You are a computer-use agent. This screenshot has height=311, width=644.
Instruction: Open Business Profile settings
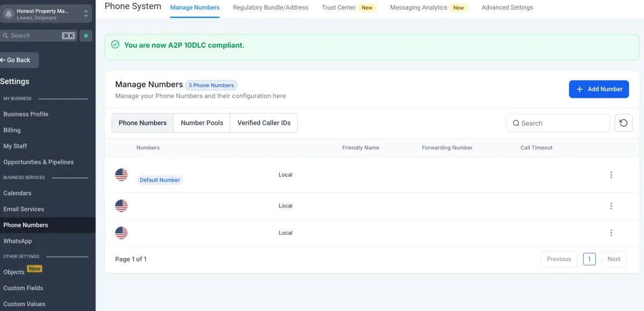tap(26, 114)
